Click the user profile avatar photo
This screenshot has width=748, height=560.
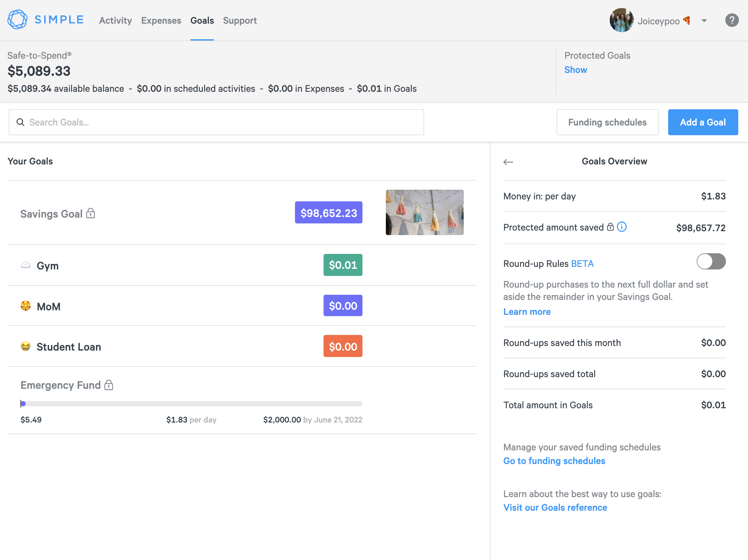[621, 20]
